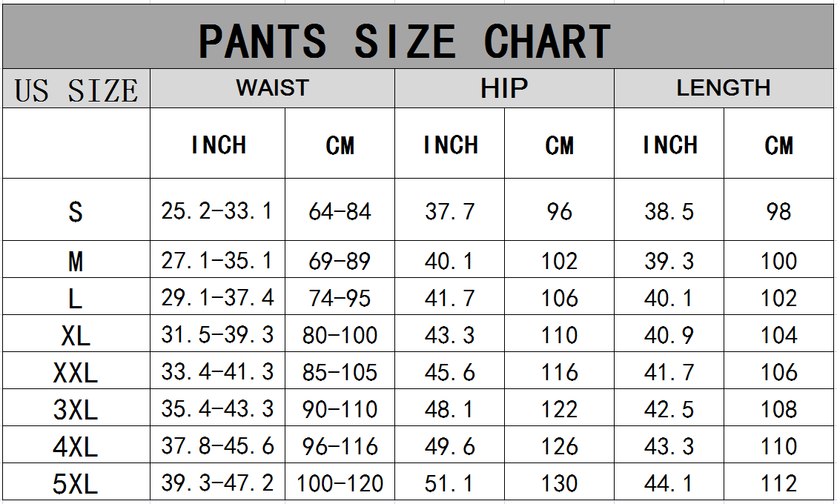Image resolution: width=837 pixels, height=504 pixels.
Task: Select the US SIZE header cell
Action: tap(76, 90)
